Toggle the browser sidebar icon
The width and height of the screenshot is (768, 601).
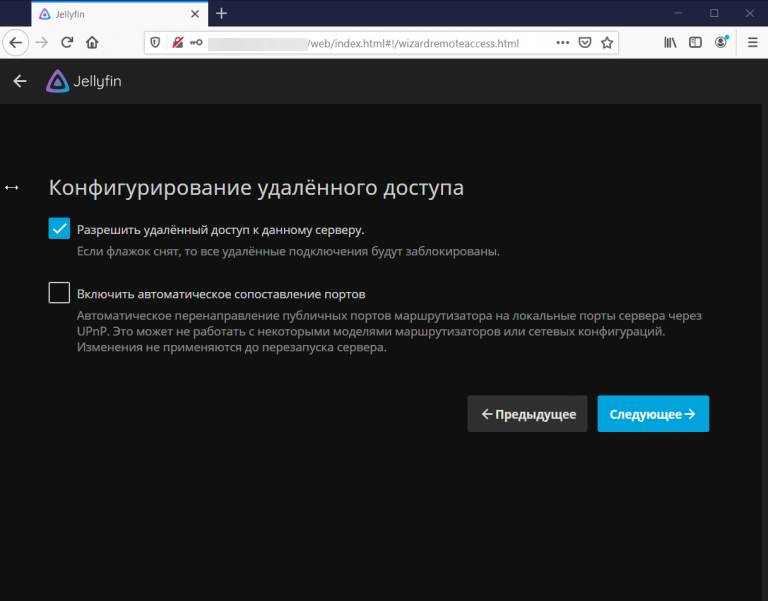pos(695,43)
